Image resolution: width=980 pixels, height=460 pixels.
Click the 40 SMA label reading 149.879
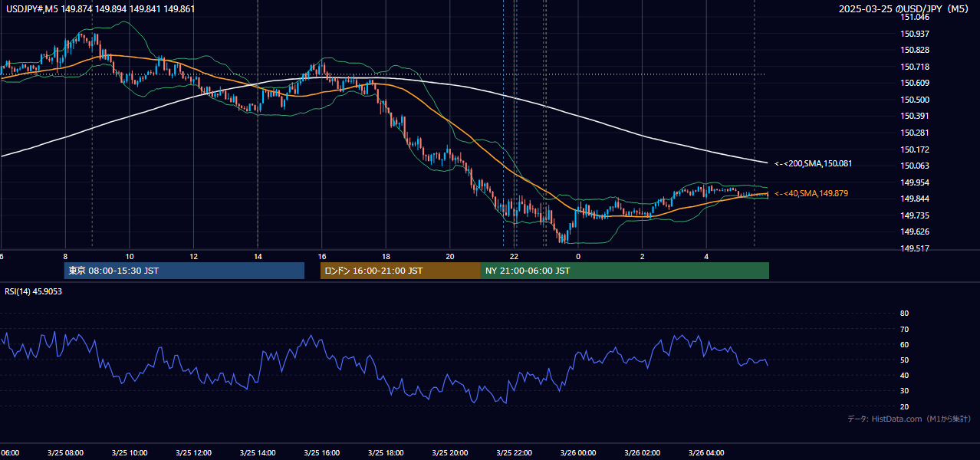click(x=811, y=193)
